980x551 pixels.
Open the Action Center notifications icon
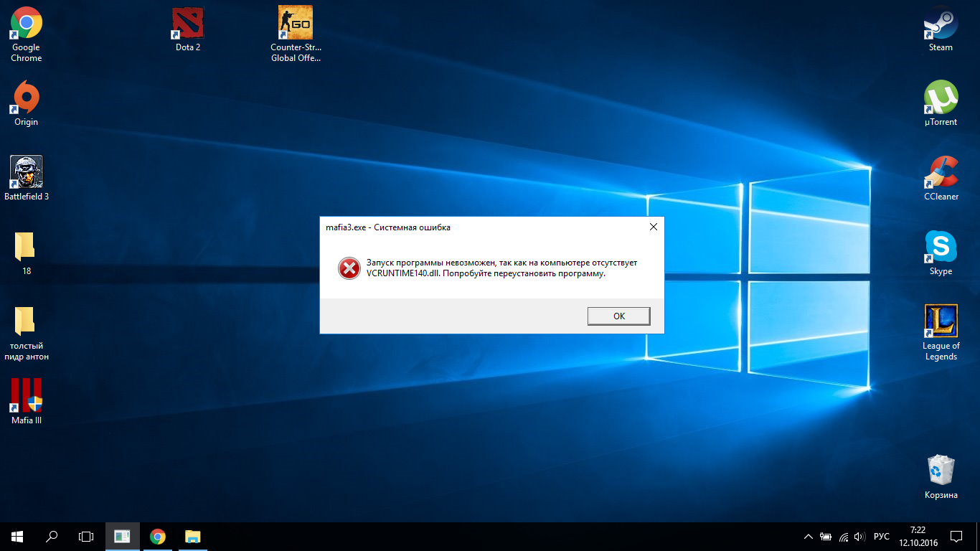(956, 537)
